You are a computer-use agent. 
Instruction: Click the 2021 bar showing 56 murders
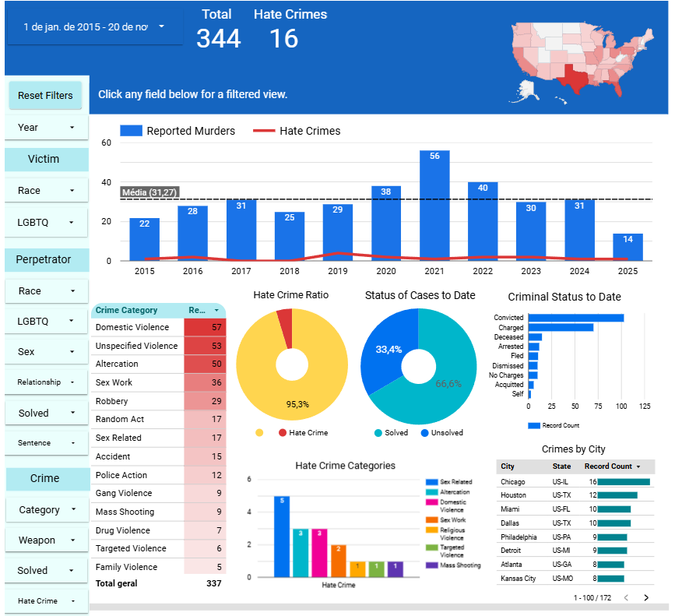434,206
